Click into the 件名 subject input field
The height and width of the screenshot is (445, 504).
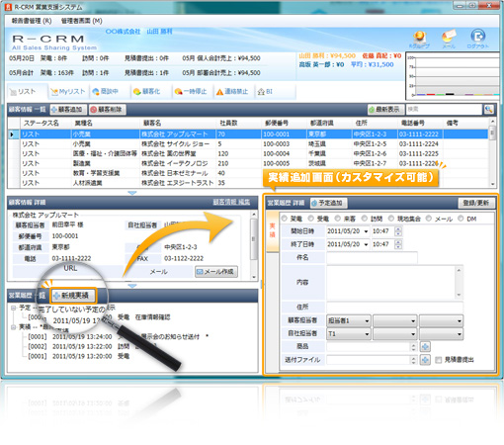point(372,257)
